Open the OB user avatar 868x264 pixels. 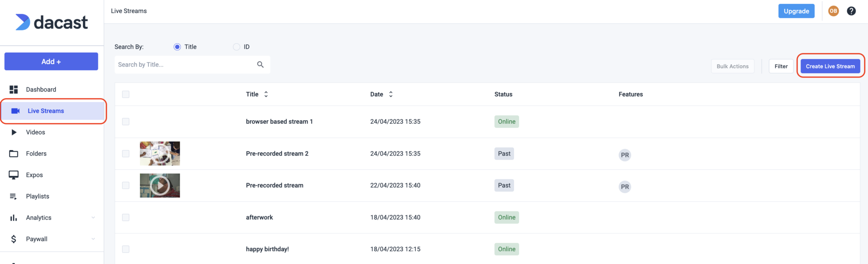[833, 11]
